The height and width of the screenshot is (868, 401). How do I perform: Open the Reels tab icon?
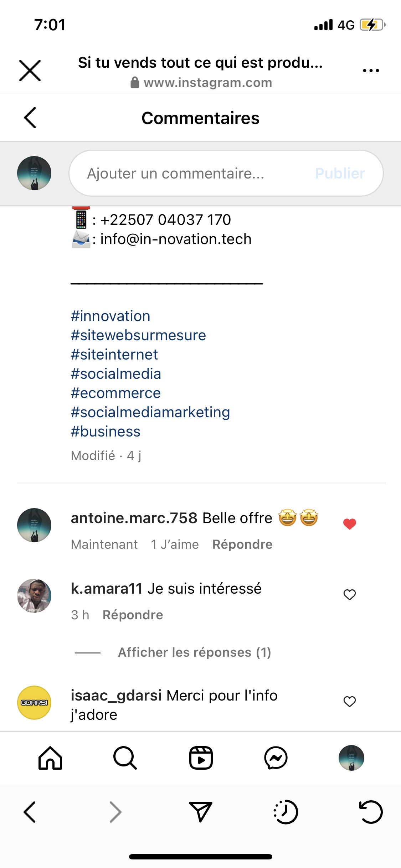[201, 758]
